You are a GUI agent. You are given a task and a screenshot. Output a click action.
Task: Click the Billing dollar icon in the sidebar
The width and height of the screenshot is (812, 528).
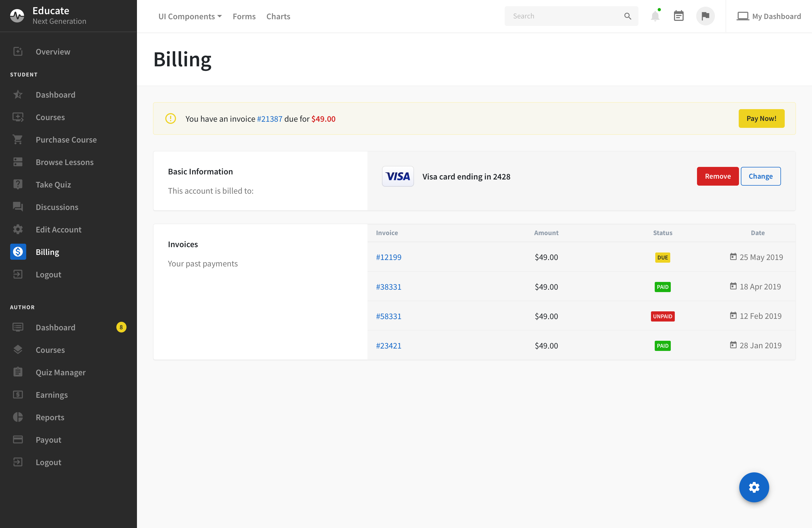(18, 252)
